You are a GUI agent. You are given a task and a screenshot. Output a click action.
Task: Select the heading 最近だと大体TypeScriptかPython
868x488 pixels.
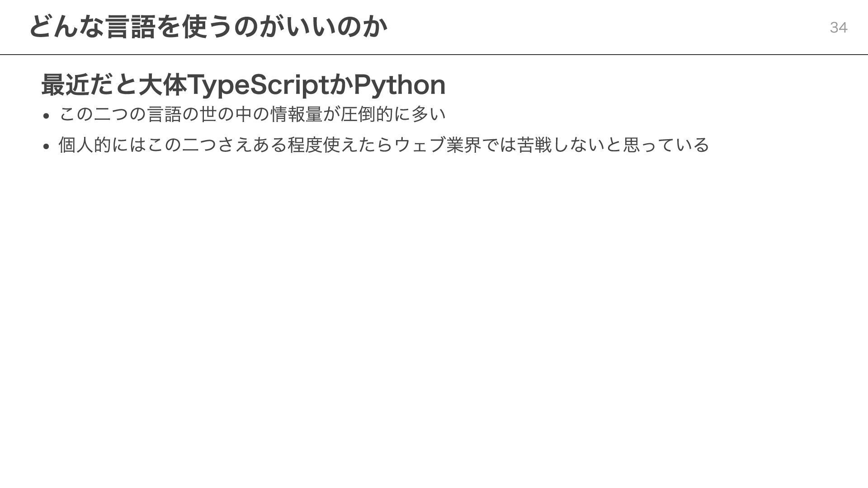pos(243,84)
